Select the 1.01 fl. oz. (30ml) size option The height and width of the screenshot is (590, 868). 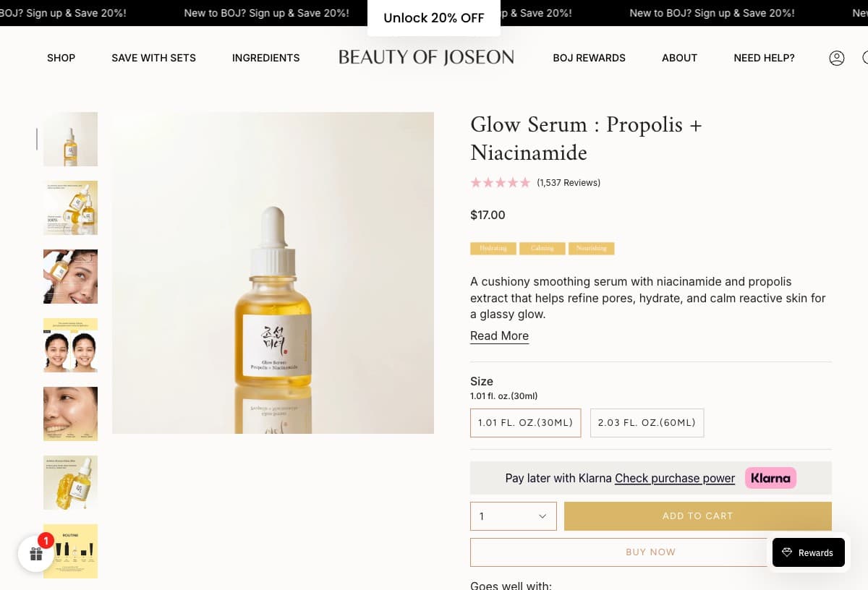point(525,423)
